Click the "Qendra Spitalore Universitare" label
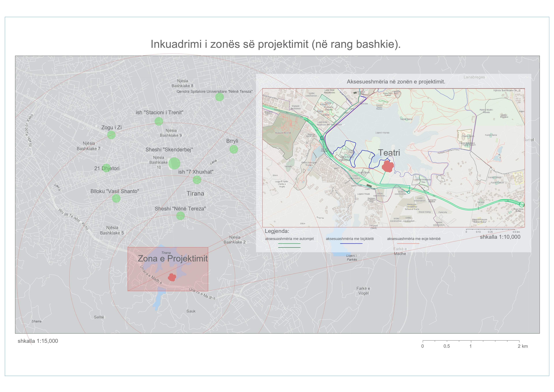554x392 pixels. [215, 92]
